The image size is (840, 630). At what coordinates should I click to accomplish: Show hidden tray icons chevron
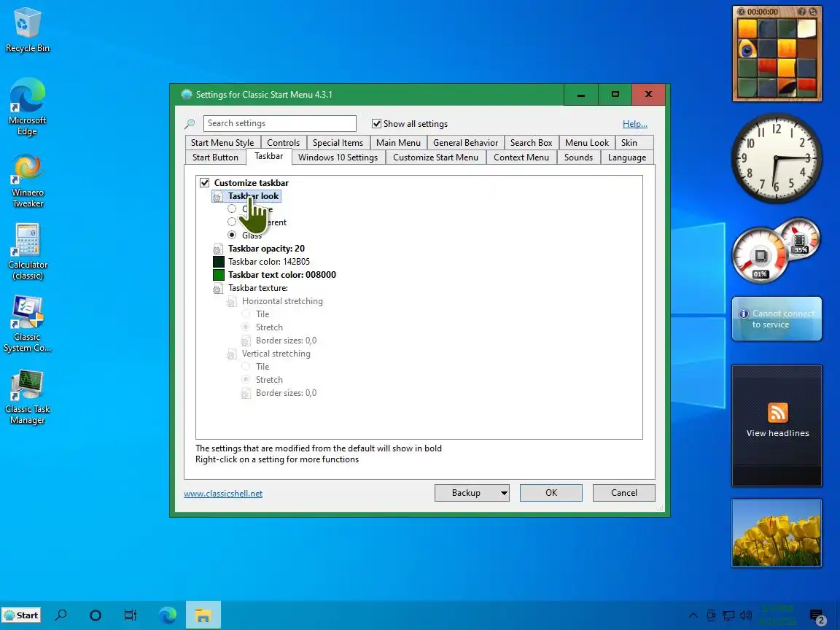tap(693, 615)
